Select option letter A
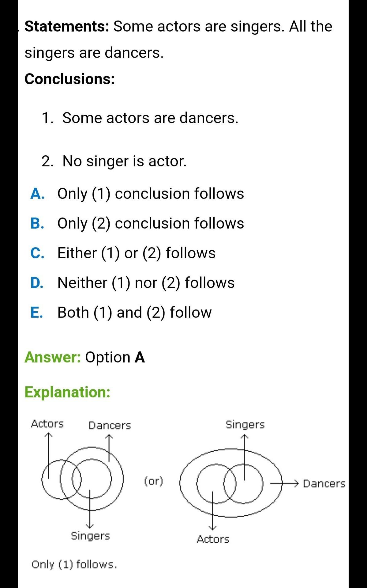 tap(37, 194)
